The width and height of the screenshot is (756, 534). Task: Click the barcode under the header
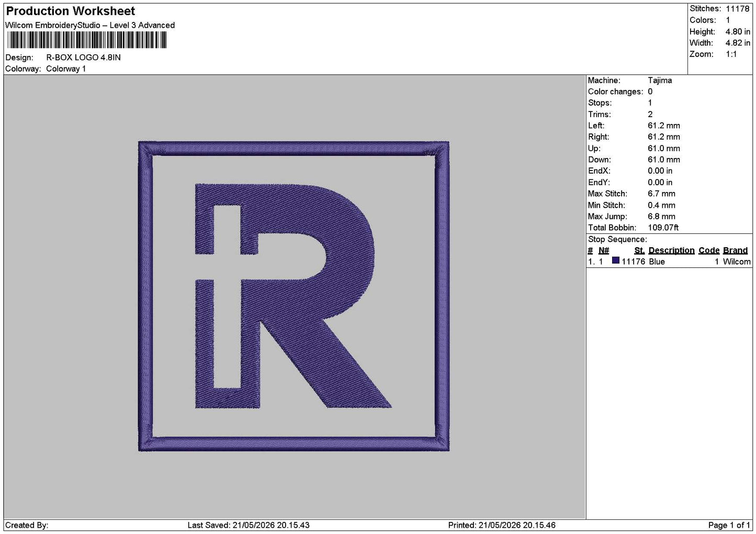(86, 40)
